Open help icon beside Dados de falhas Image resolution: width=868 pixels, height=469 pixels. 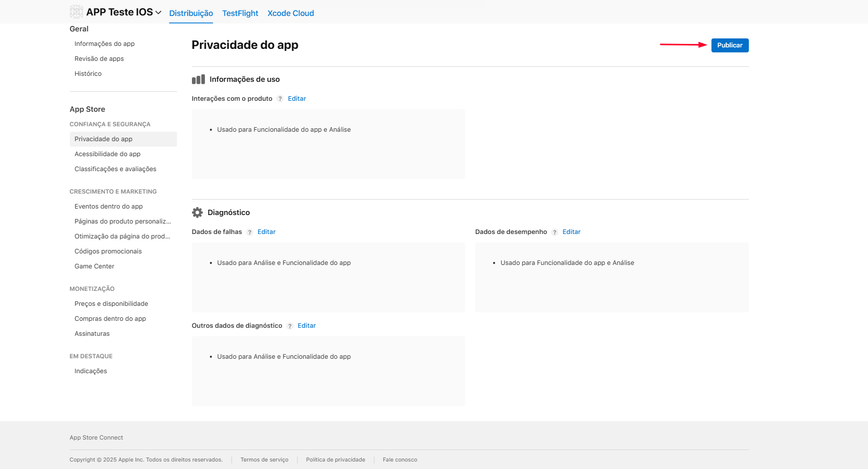click(x=250, y=232)
